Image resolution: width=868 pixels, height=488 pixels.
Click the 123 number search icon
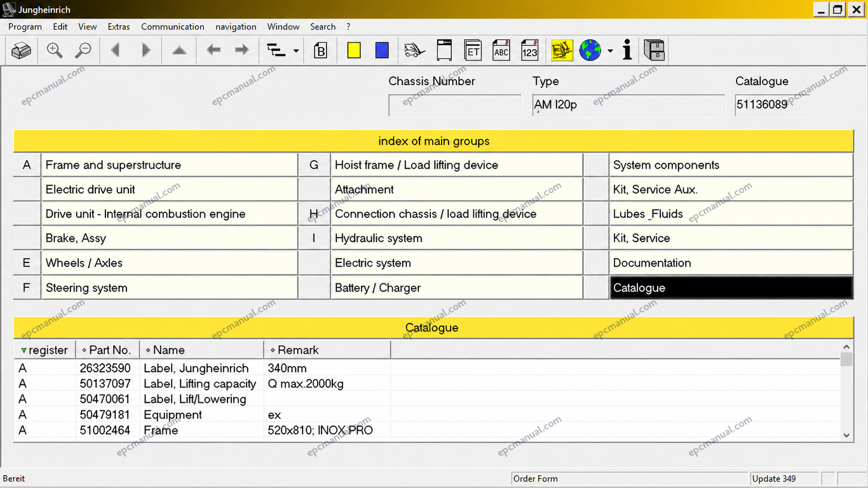click(529, 50)
